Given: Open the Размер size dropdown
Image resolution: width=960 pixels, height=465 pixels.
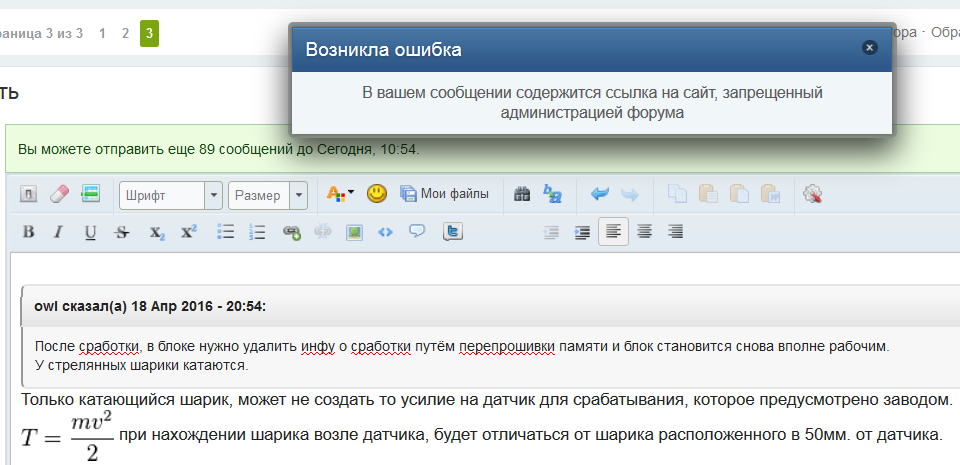Looking at the screenshot, I should (267, 195).
